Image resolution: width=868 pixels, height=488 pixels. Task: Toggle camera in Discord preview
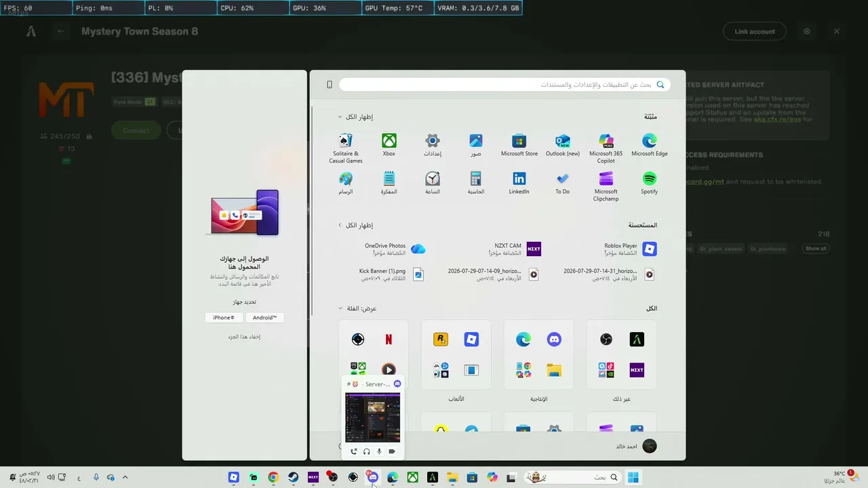click(392, 451)
